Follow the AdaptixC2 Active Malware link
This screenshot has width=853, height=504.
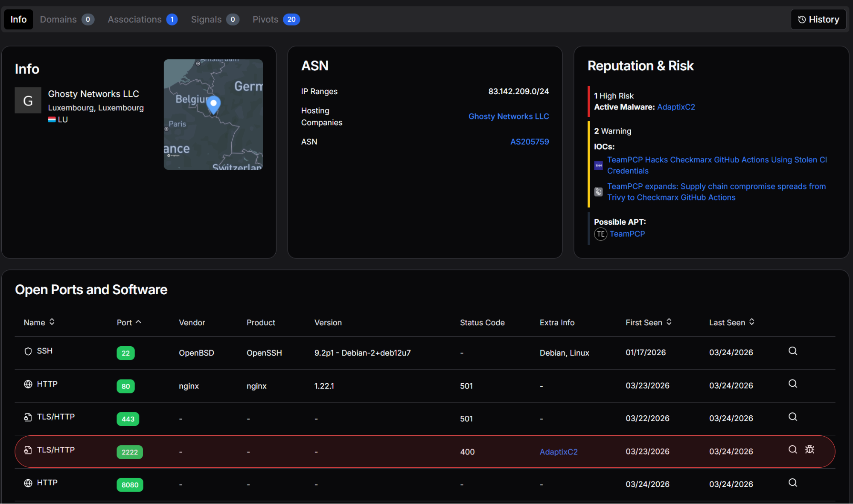[x=676, y=107]
